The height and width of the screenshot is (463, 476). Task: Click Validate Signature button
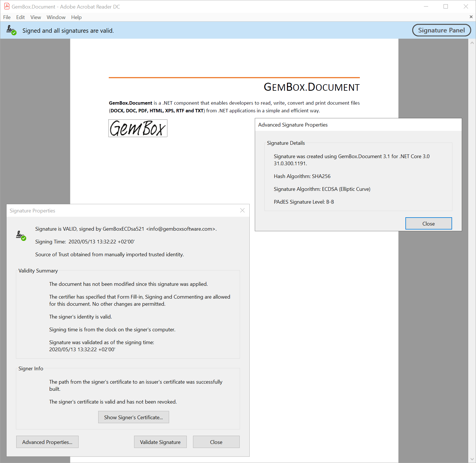tap(160, 442)
